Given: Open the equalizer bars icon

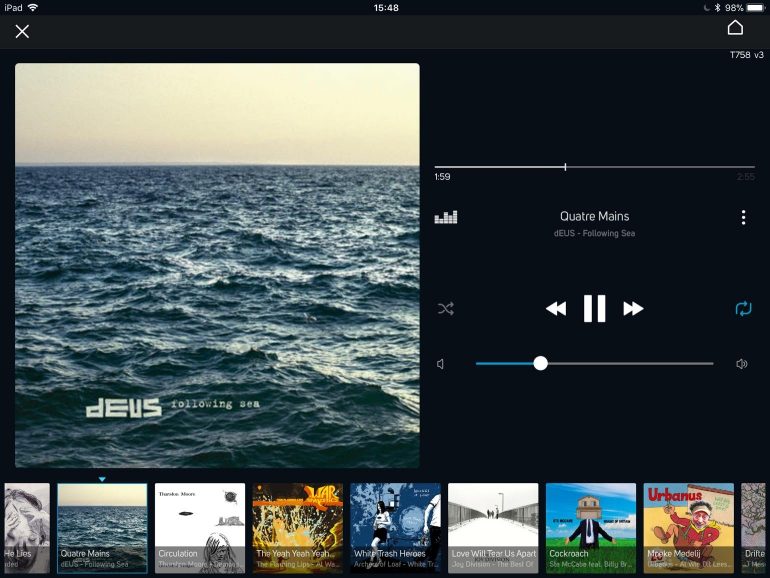Looking at the screenshot, I should (446, 217).
